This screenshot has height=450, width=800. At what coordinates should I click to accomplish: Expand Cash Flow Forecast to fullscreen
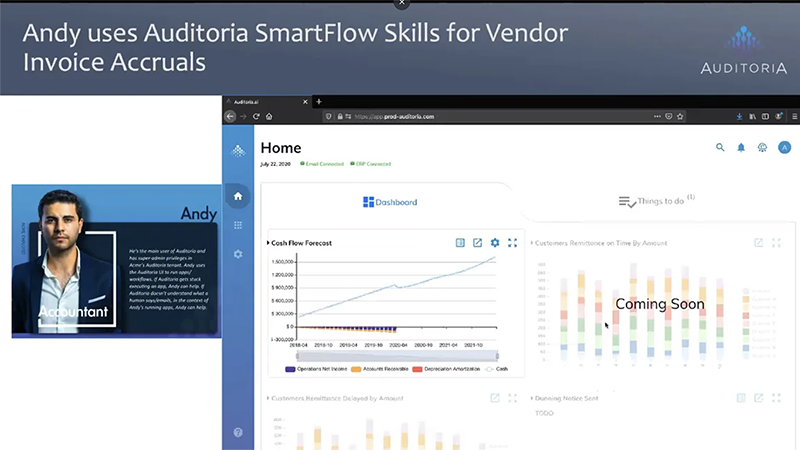pos(512,243)
